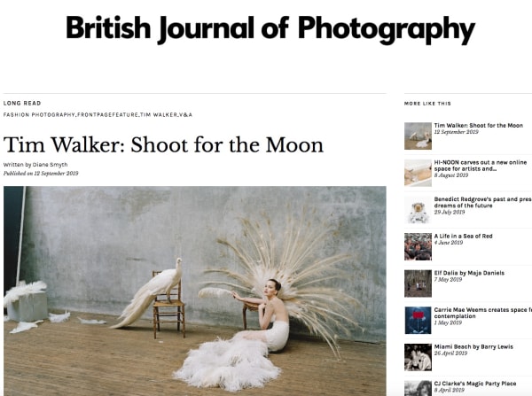Image resolution: width=532 pixels, height=396 pixels.
Task: Open CJ Clarke's Magic Party Place link
Action: point(475,384)
